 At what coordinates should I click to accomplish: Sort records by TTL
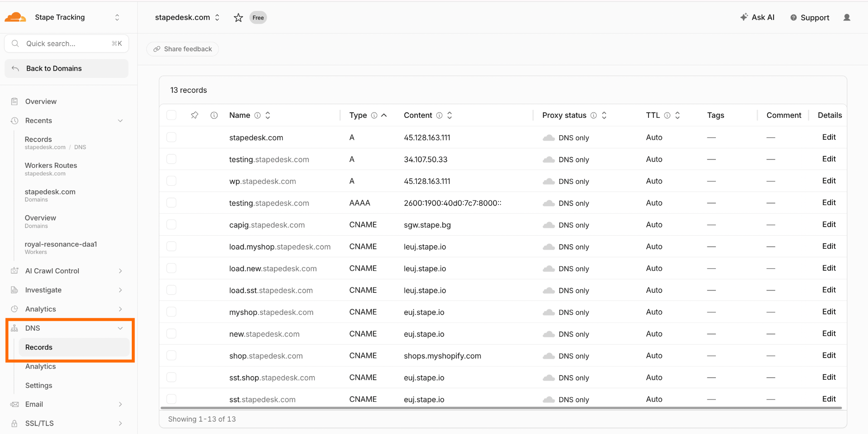coord(678,115)
